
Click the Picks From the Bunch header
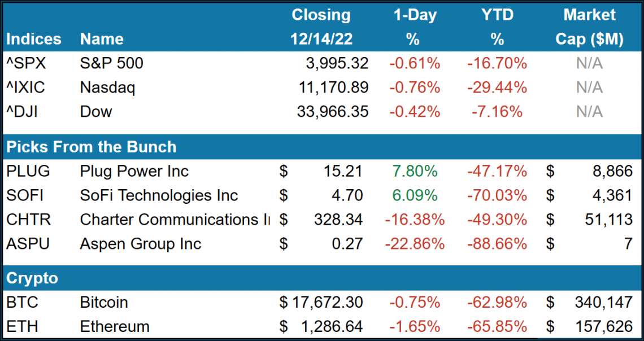click(x=92, y=147)
